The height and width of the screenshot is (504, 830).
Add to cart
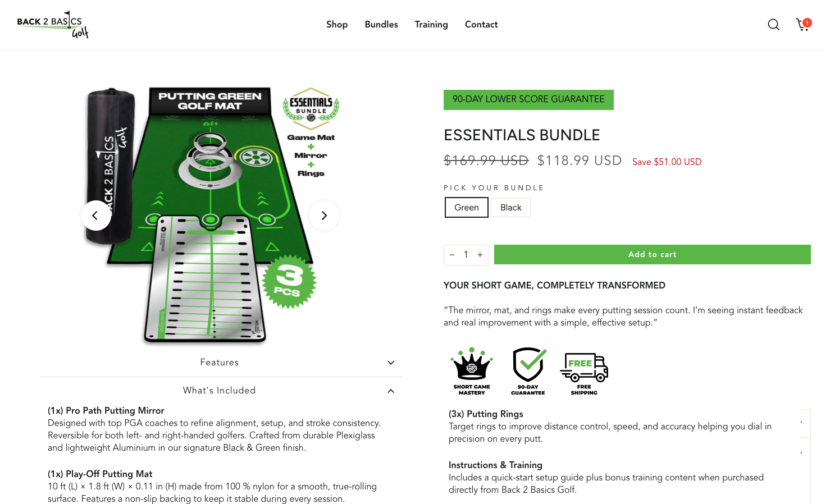(x=653, y=254)
